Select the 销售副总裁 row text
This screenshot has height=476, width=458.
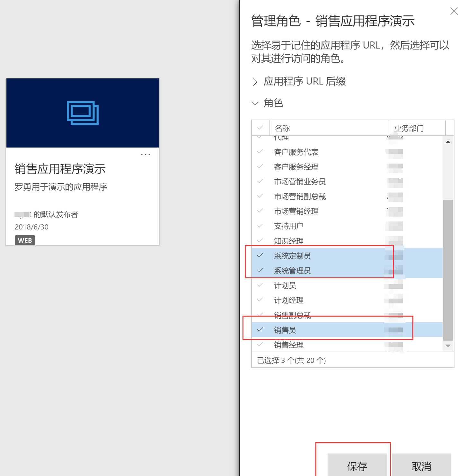(292, 315)
